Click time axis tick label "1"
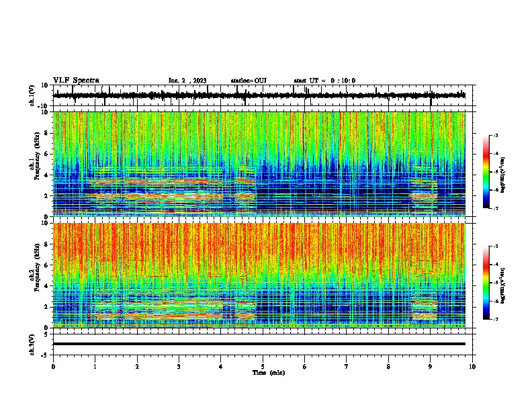The height and width of the screenshot is (411, 532). [x=95, y=366]
